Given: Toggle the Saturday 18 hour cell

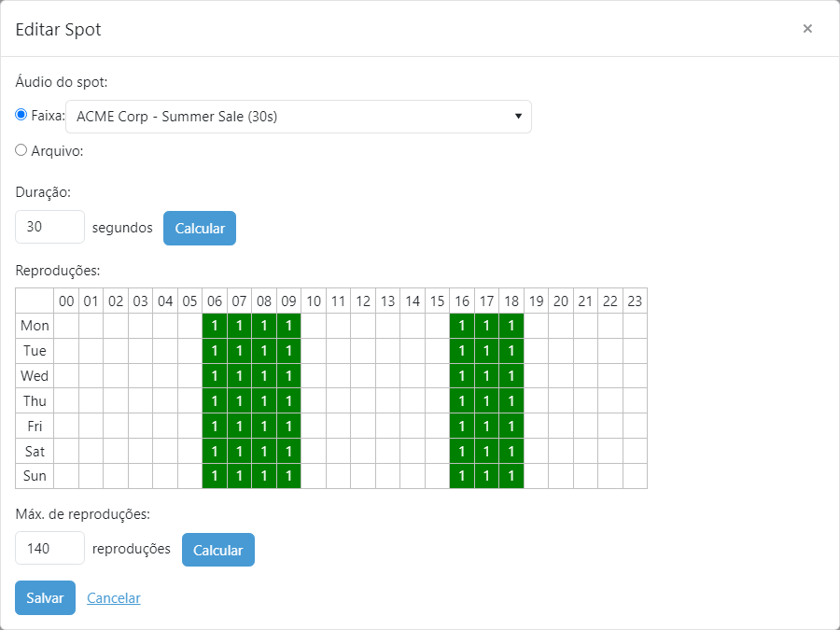Looking at the screenshot, I should pyautogui.click(x=511, y=451).
